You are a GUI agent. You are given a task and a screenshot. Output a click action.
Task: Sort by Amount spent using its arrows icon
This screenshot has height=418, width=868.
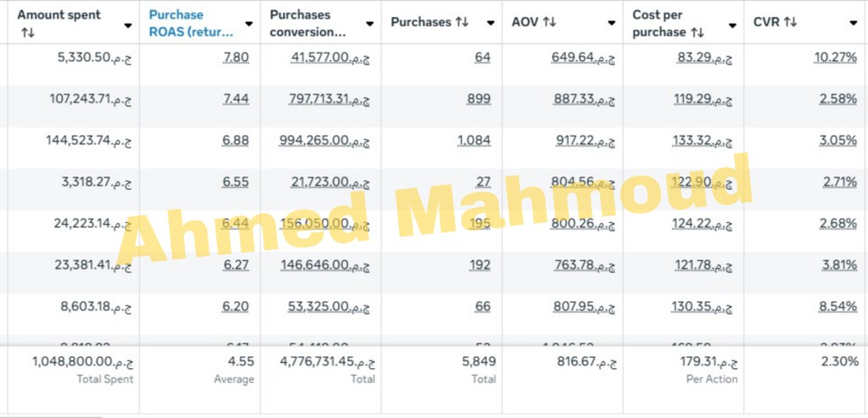pos(27,32)
